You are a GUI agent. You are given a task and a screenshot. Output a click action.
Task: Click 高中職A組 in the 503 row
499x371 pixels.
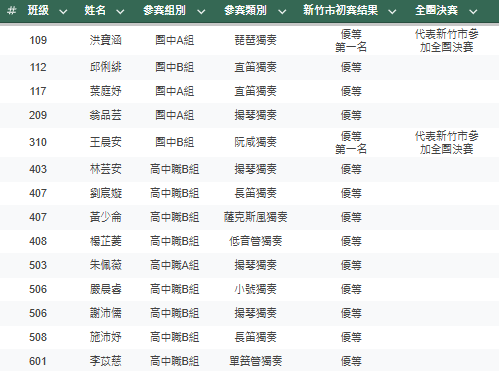click(175, 265)
